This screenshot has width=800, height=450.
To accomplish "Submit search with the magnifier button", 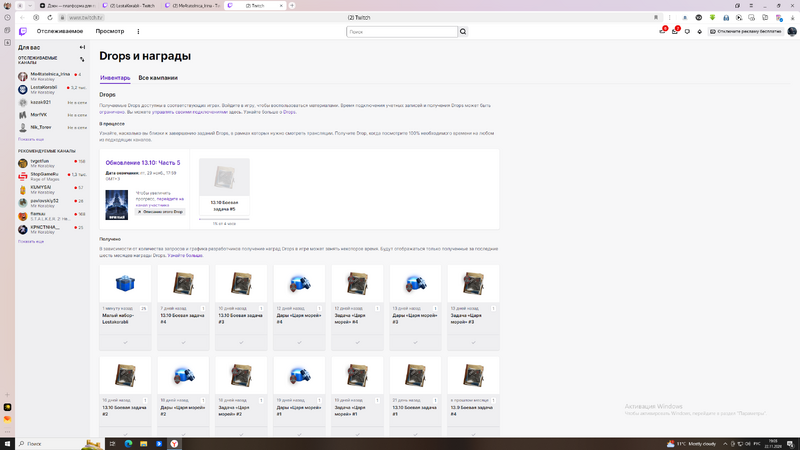I will [x=463, y=32].
